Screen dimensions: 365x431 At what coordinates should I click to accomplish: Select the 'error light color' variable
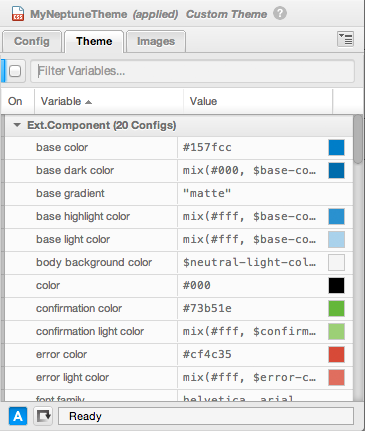click(x=72, y=377)
